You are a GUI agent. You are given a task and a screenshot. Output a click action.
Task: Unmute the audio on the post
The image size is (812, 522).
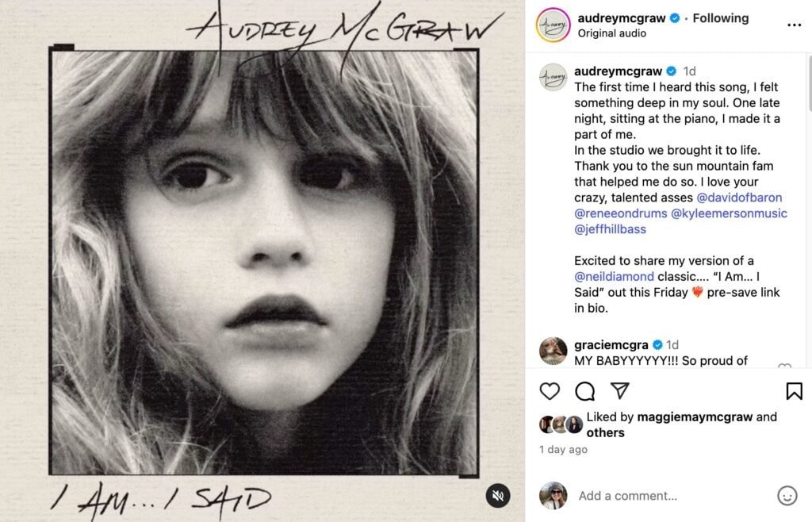498,496
